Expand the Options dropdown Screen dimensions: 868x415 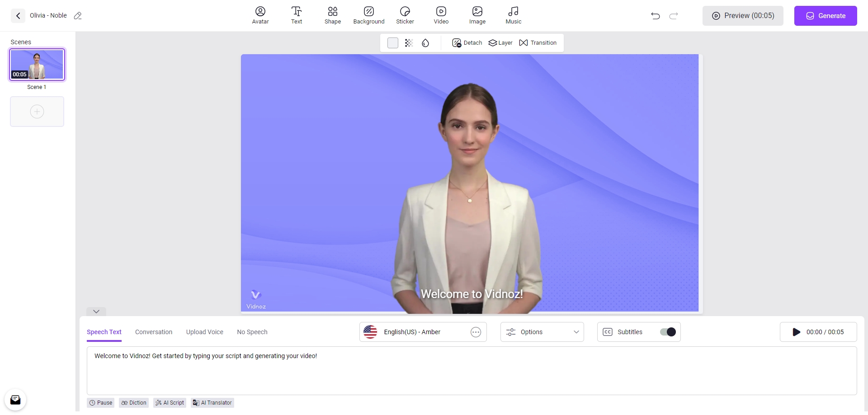pyautogui.click(x=542, y=332)
